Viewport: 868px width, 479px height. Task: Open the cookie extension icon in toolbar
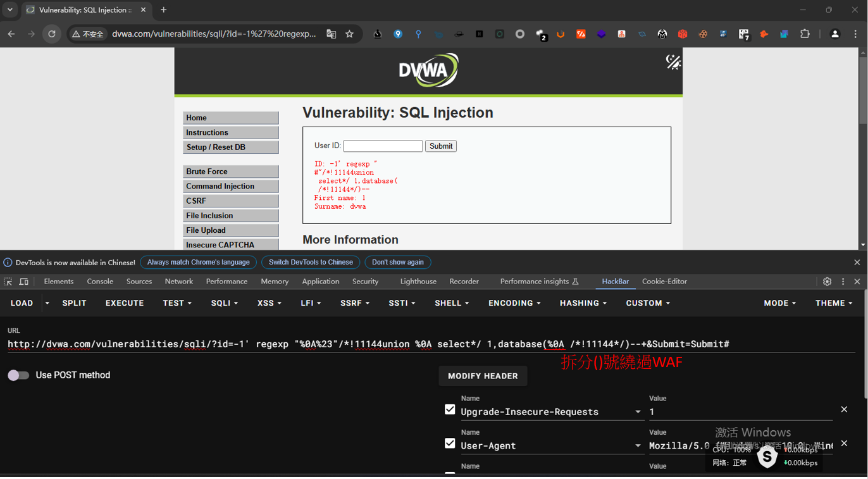pos(703,34)
